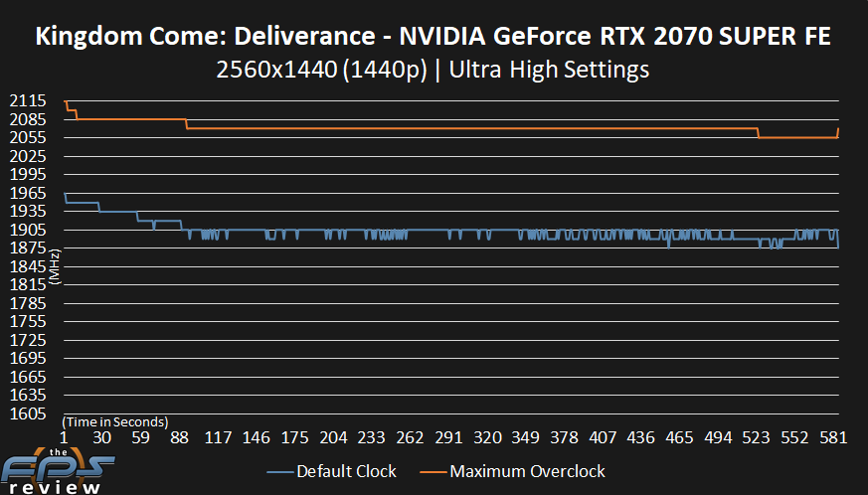Click the x-axis tick label 117
This screenshot has height=495, width=868.
tap(218, 438)
